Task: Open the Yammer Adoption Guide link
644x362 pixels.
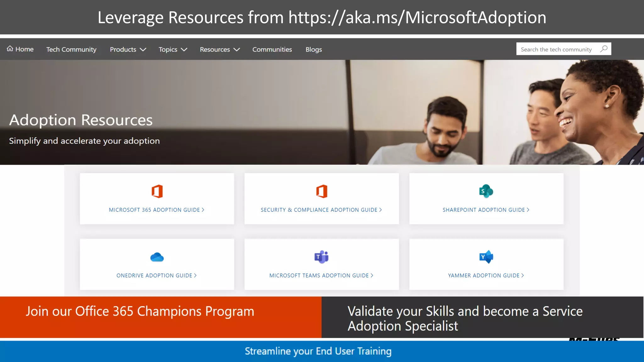Action: 486,275
